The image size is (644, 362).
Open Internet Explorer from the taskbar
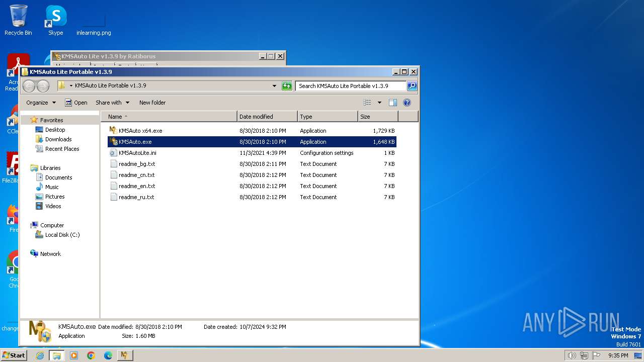pos(40,355)
